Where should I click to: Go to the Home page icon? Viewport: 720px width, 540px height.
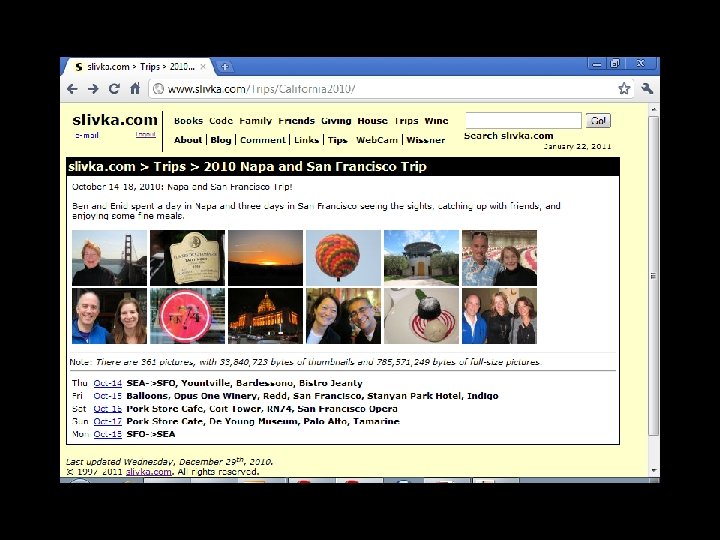click(x=135, y=88)
